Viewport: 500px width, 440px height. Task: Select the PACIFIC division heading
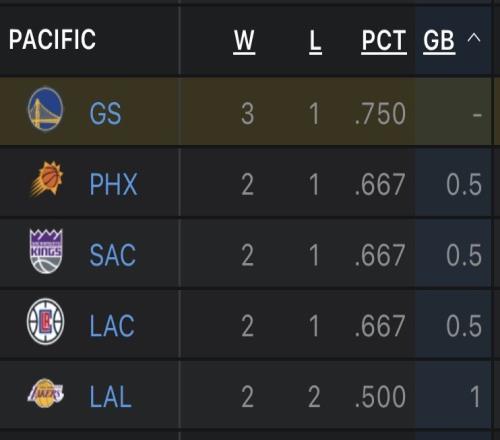[52, 39]
